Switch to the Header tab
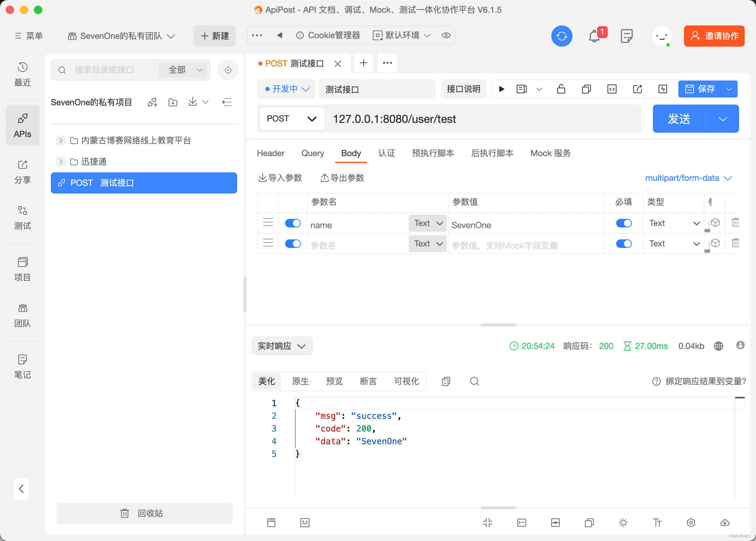Screen dimensions: 756x541 tap(270, 153)
